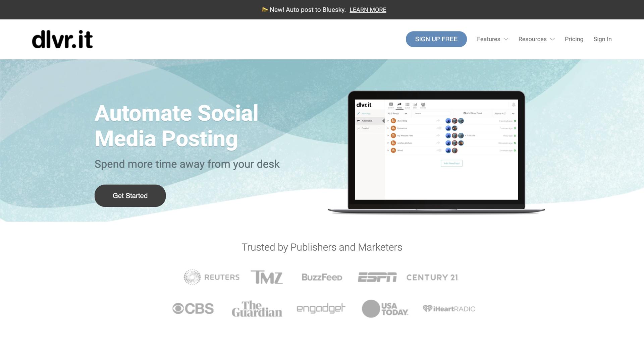Image resolution: width=644 pixels, height=362 pixels.
Task: Follow the LEARN MORE Bluesky link
Action: coord(368,10)
